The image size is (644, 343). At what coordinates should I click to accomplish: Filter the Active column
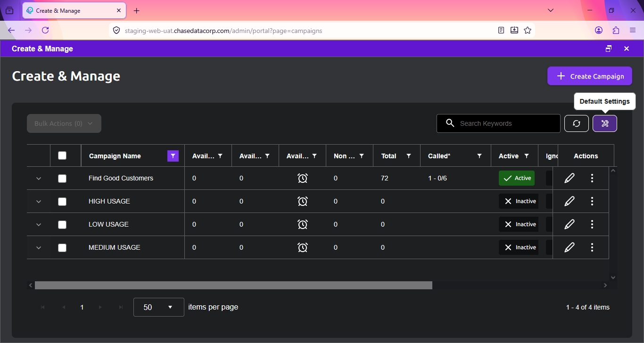[527, 156]
